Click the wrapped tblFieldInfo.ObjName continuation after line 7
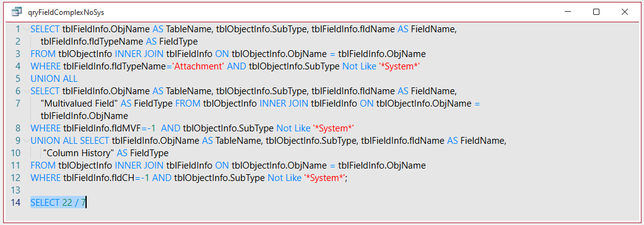644x225 pixels. pyautogui.click(x=85, y=115)
